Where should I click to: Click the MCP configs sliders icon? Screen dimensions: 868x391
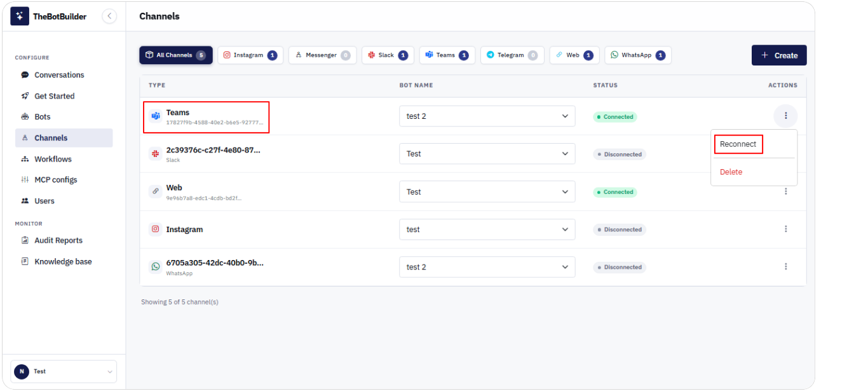point(25,180)
